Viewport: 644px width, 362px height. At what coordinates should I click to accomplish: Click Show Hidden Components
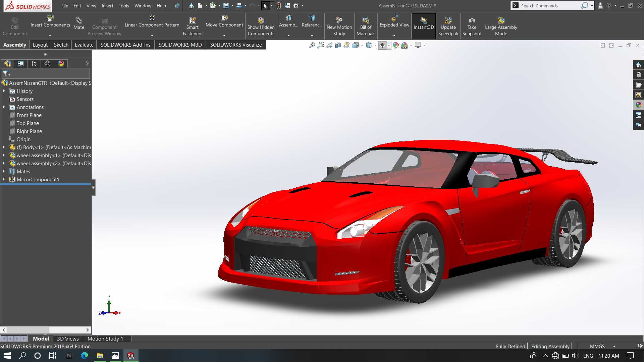[261, 27]
